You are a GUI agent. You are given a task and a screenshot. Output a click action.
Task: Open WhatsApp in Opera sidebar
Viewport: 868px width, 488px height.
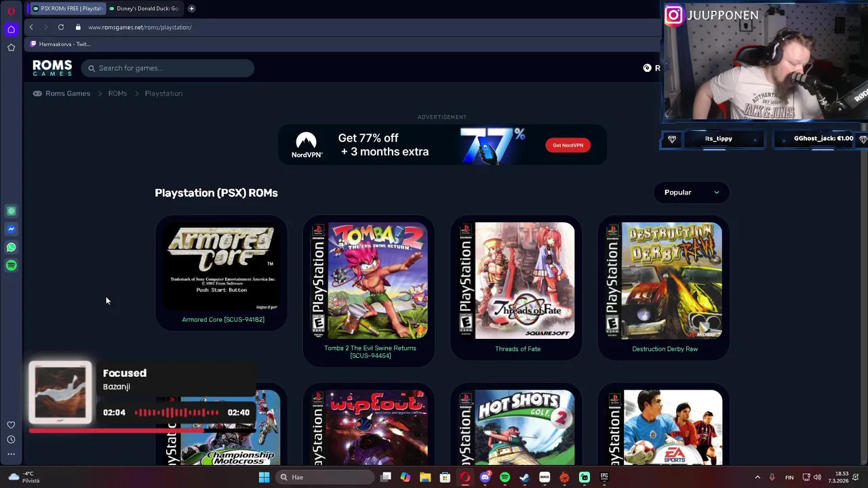pos(11,247)
